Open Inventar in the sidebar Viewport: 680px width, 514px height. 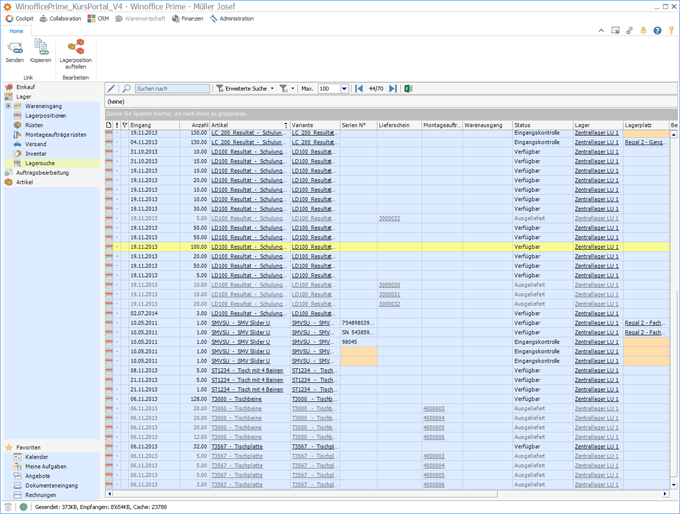click(x=36, y=154)
